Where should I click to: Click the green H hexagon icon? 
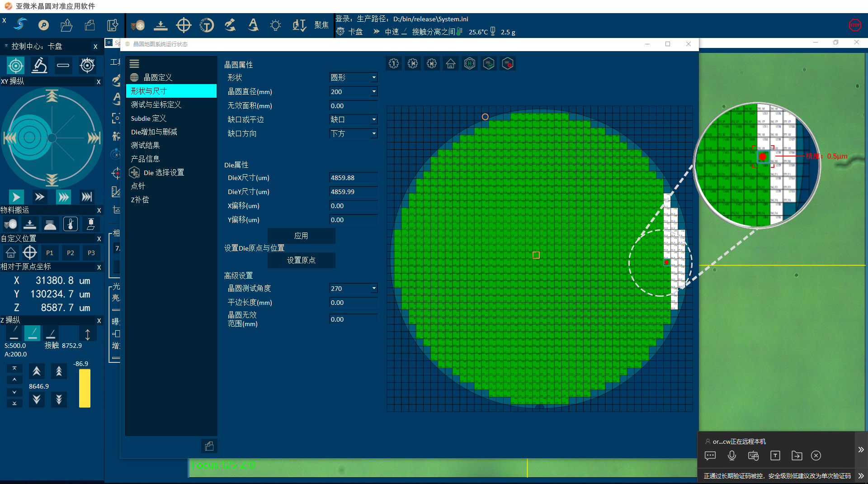(x=470, y=64)
